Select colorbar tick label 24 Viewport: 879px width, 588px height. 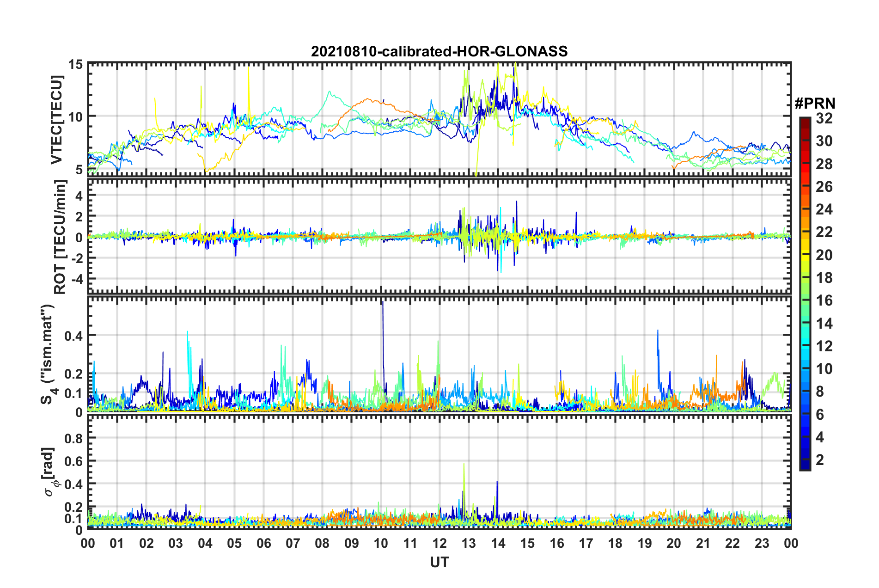[x=824, y=209]
